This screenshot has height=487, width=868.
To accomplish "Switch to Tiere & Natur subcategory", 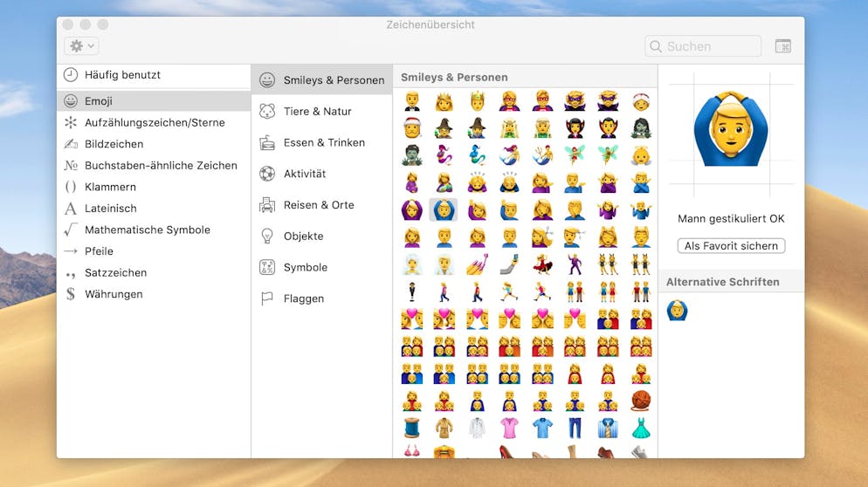I will point(322,111).
